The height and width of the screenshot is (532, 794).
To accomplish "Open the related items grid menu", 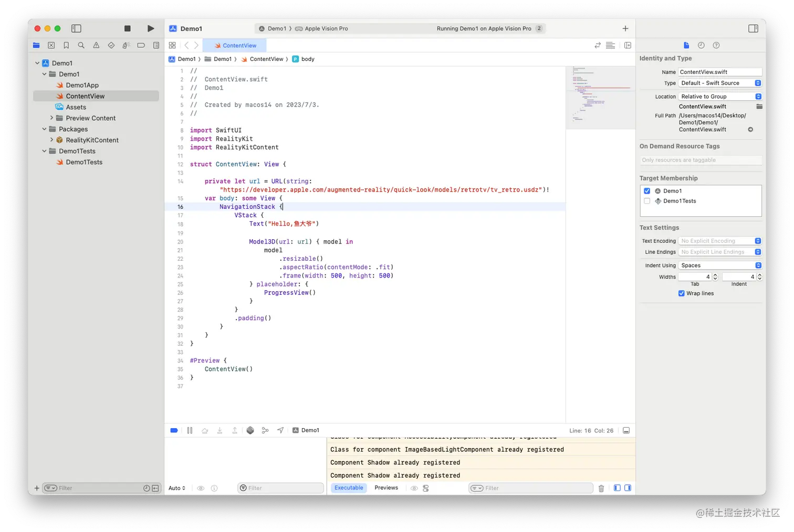I will click(x=172, y=46).
